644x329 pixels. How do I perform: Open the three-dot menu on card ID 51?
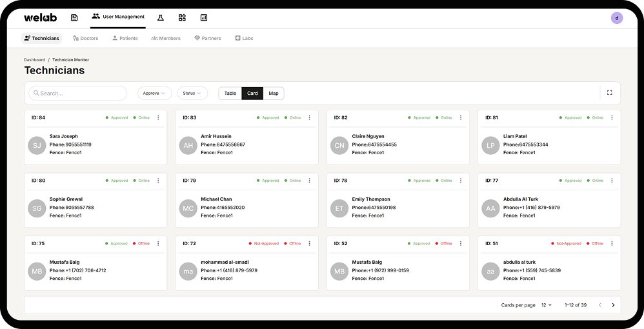[612, 243]
